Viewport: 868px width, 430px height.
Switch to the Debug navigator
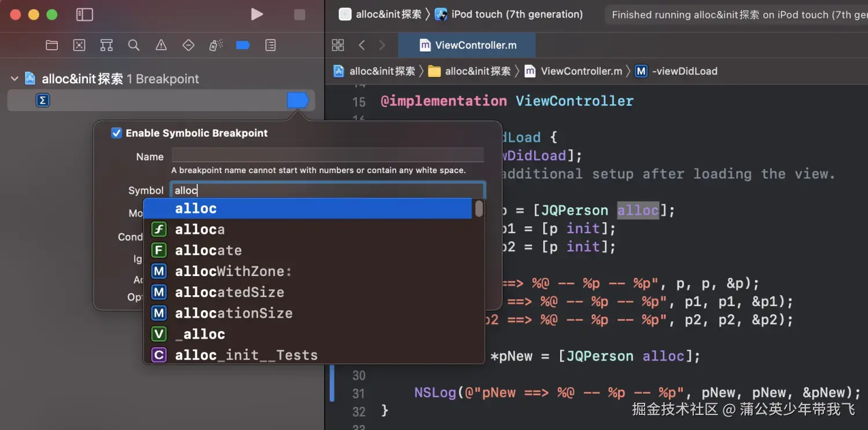click(216, 45)
